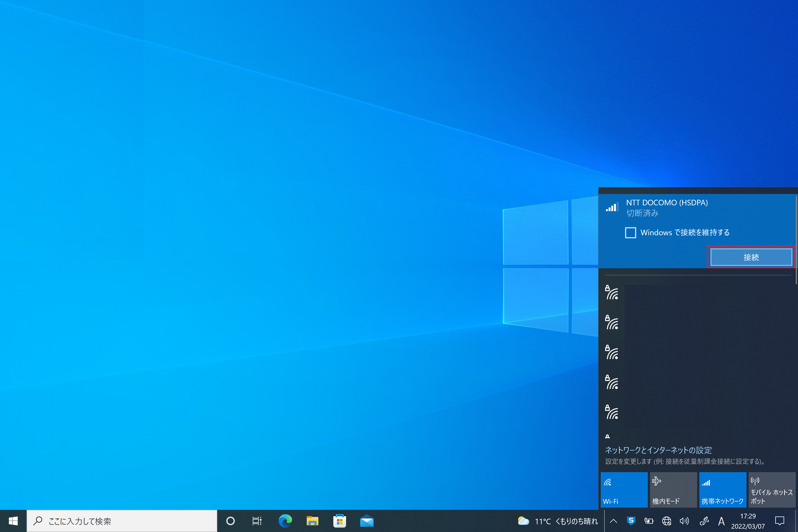Open the Mail app from taskbar

coord(367,521)
